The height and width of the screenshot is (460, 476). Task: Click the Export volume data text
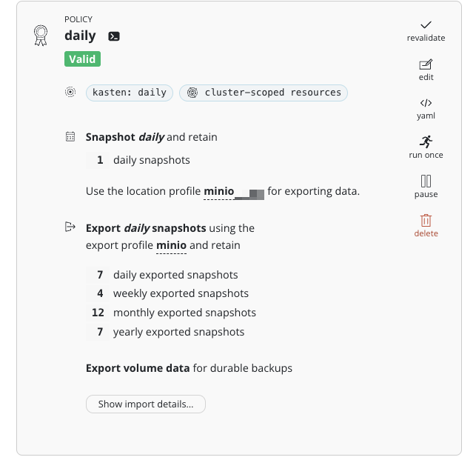coord(138,367)
